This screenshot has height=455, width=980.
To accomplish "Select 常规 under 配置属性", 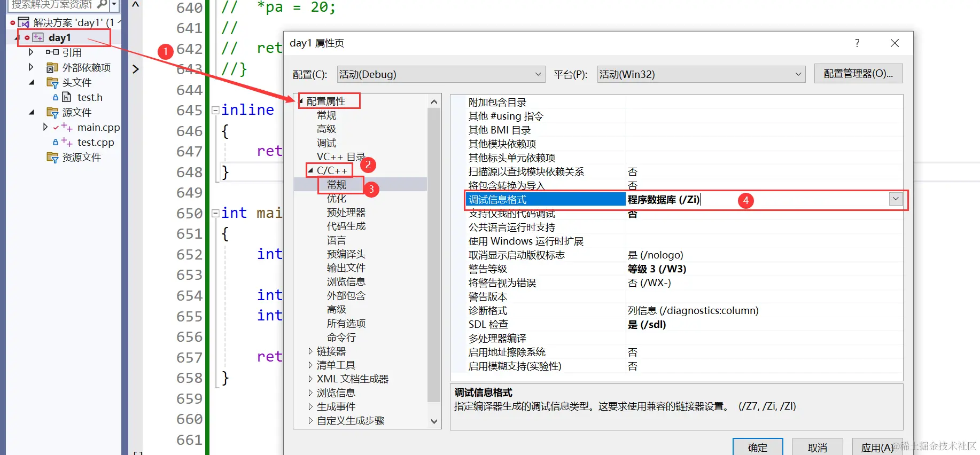I will point(326,115).
